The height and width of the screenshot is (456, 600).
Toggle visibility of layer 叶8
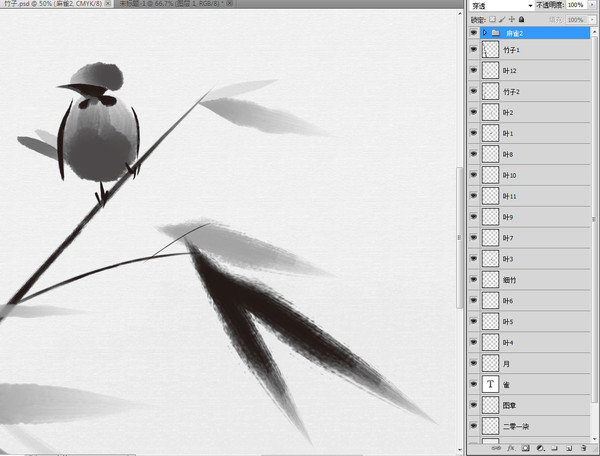(x=474, y=154)
